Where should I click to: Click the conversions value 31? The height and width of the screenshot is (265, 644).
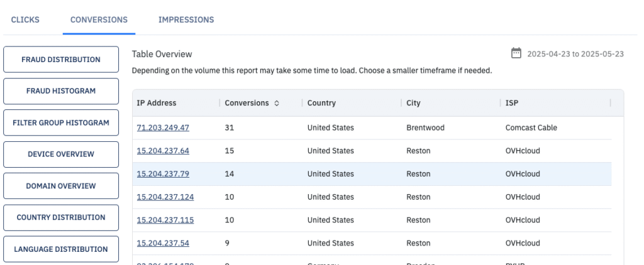point(229,127)
